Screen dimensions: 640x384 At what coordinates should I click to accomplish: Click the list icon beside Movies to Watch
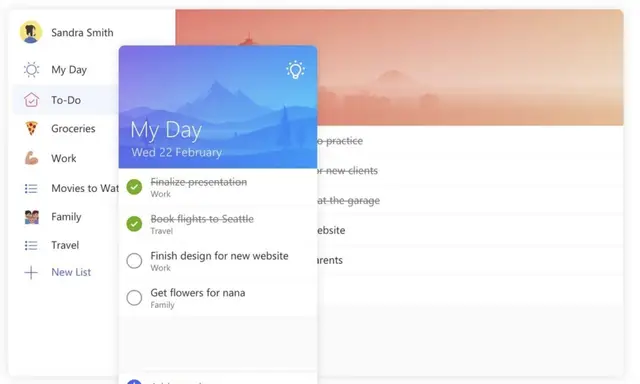coord(31,189)
